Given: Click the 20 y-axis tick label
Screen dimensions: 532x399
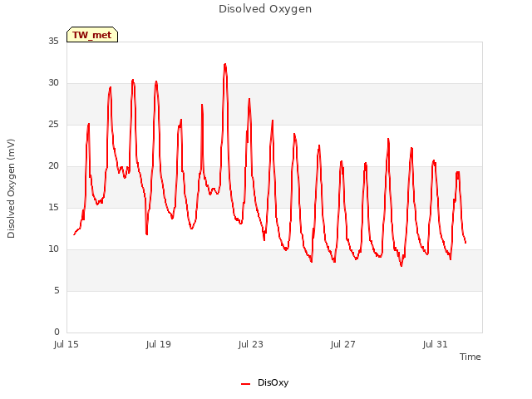Looking at the screenshot, I should 53,166.
